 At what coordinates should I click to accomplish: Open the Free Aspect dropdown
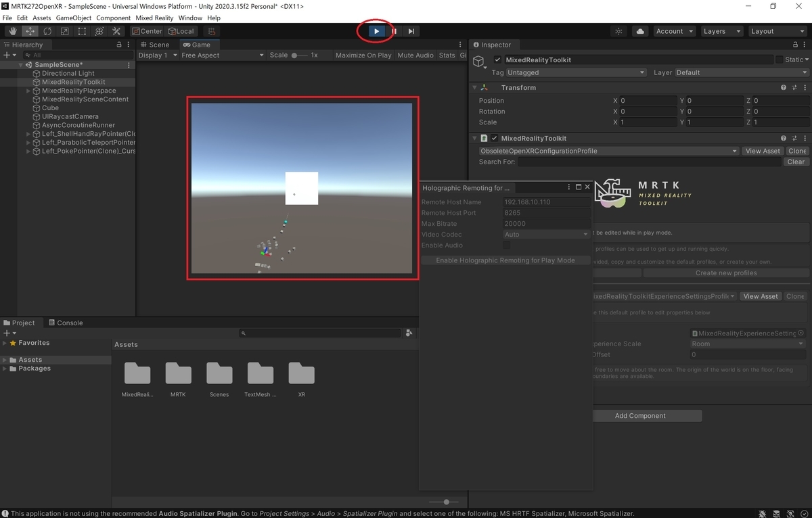[x=223, y=55]
